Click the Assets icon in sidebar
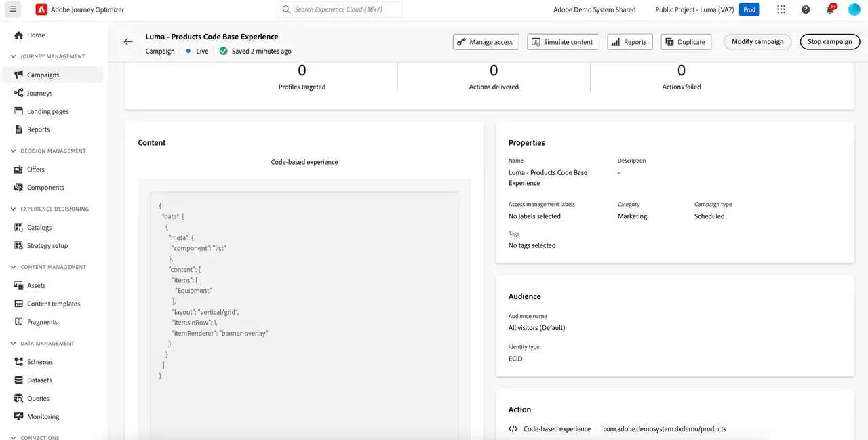This screenshot has height=440, width=868. (19, 286)
